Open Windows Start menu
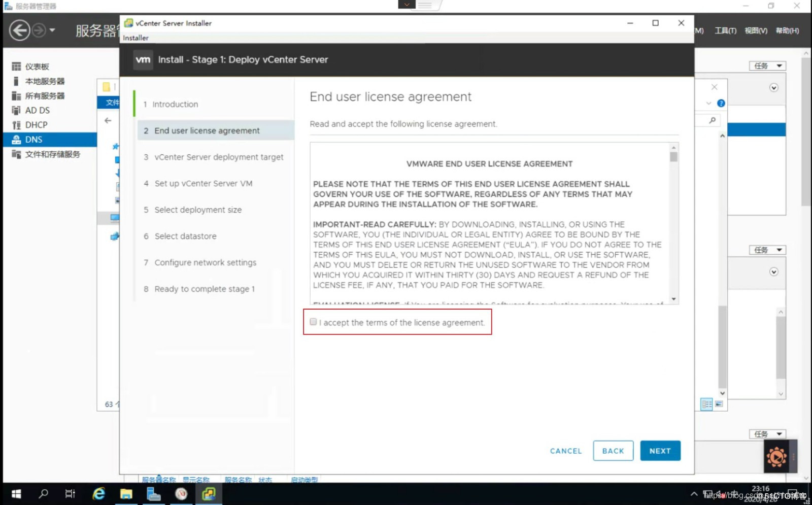Viewport: 812px width, 505px height. [x=16, y=493]
